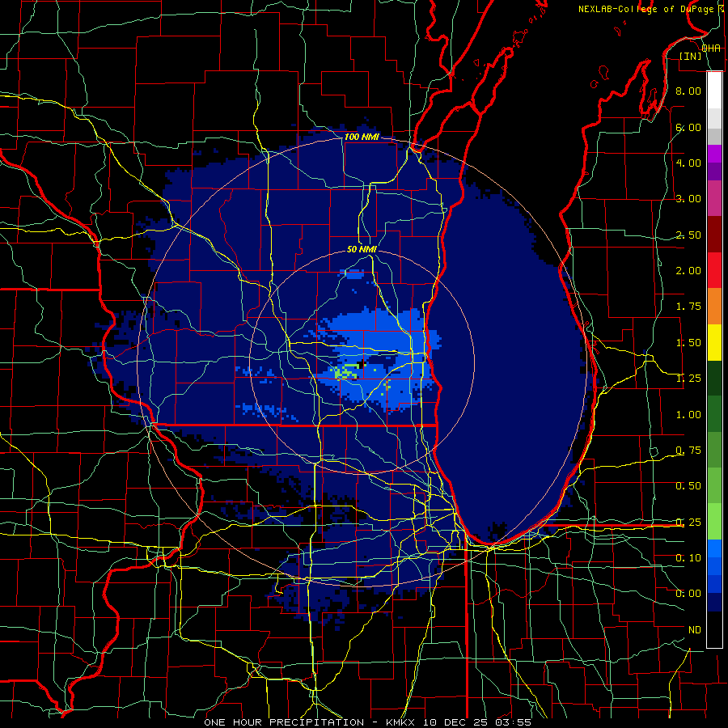This screenshot has height=728, width=728.
Task: Click the "0.50" legend value
Action: click(688, 486)
